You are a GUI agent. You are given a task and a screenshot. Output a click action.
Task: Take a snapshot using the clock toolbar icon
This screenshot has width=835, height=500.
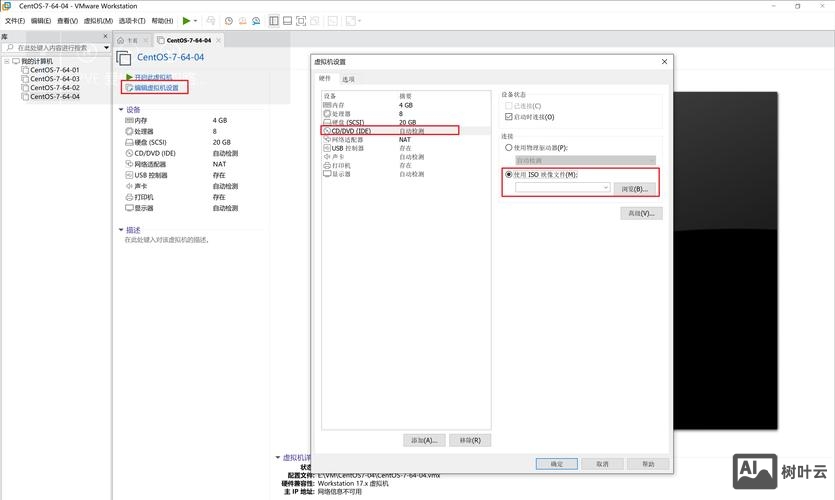point(228,21)
